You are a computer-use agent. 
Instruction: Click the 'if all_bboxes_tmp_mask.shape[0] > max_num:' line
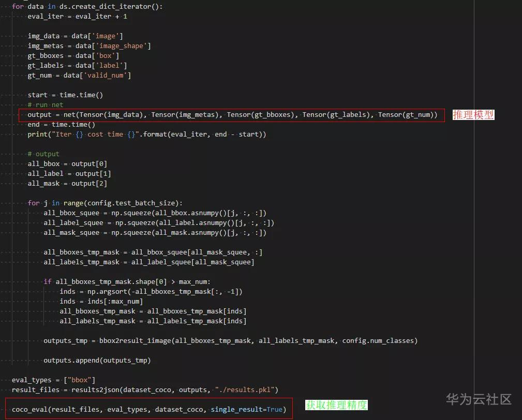[127, 282]
